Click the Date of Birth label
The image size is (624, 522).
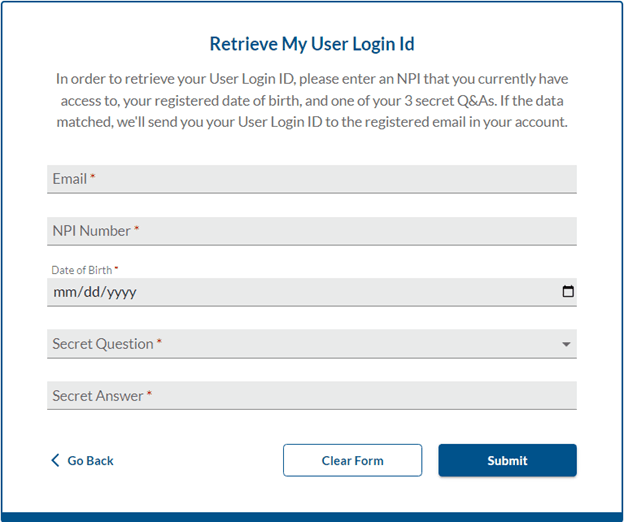click(82, 270)
